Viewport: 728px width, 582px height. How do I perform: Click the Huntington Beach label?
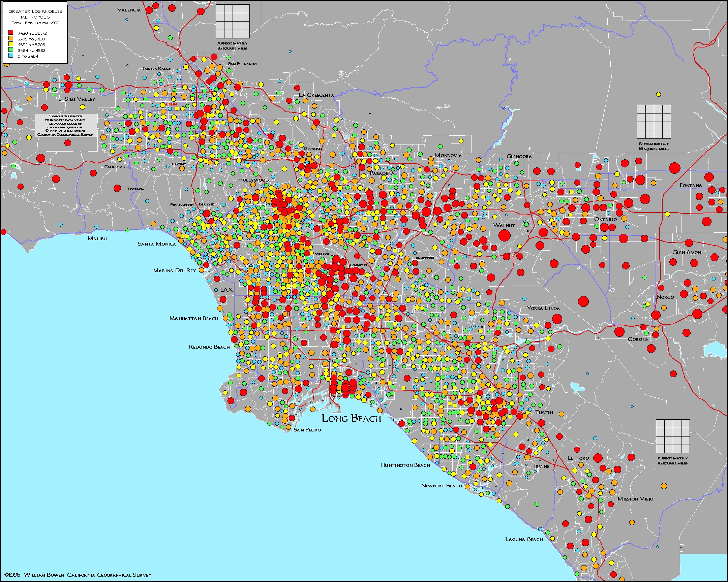(x=405, y=465)
